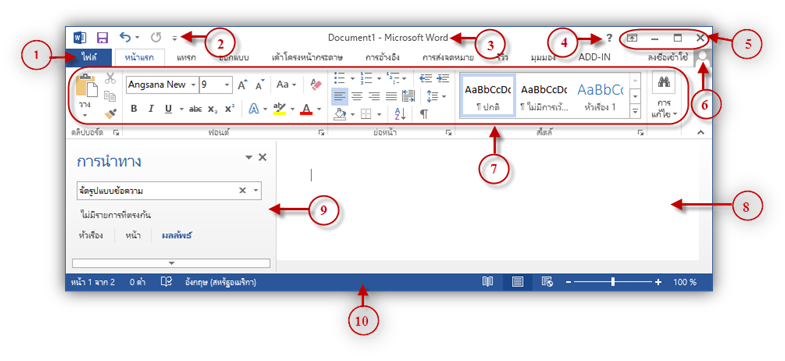Select the หัวเรื่อง tab in navigation pane
Viewport: 785px width, 361px height.
click(91, 235)
